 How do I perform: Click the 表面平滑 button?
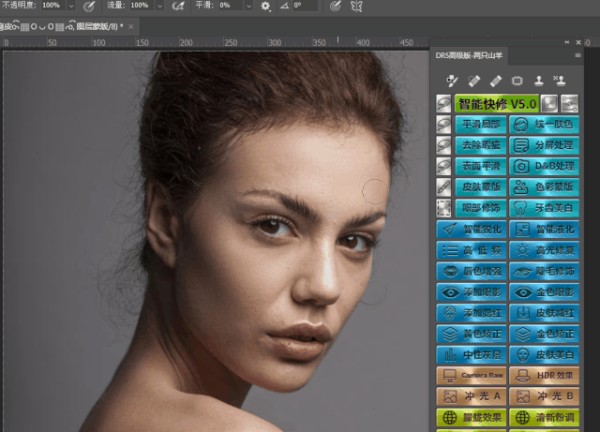481,166
